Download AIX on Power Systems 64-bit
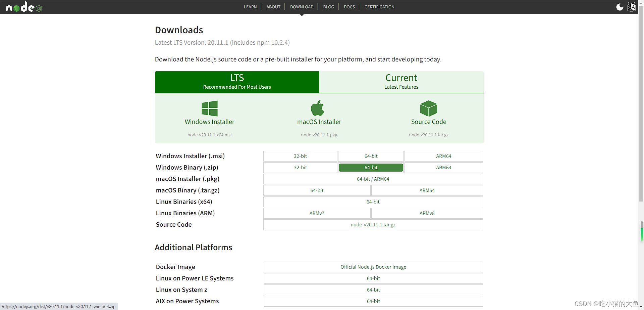 tap(373, 301)
